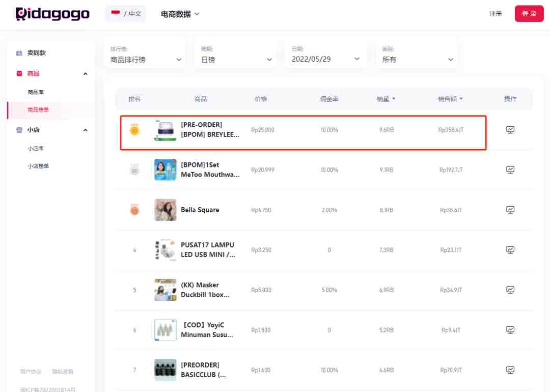
Task: Select 商品库 in the sidebar
Action: [36, 92]
